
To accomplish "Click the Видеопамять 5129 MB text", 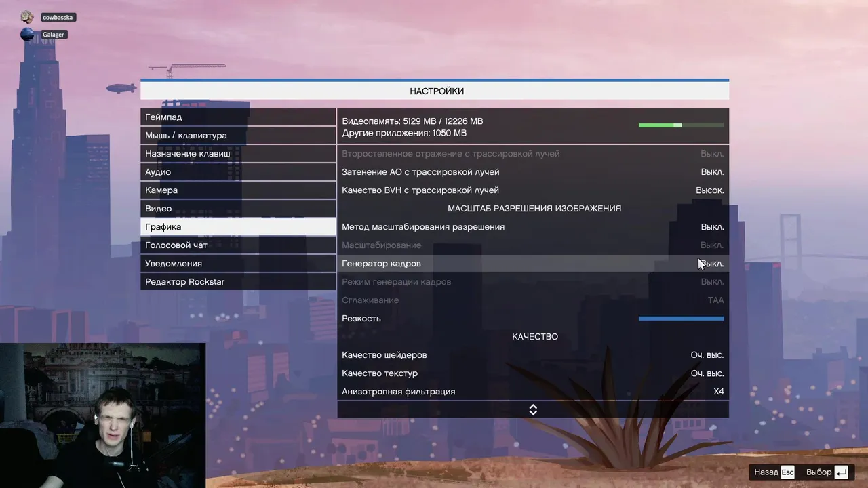I will point(412,121).
